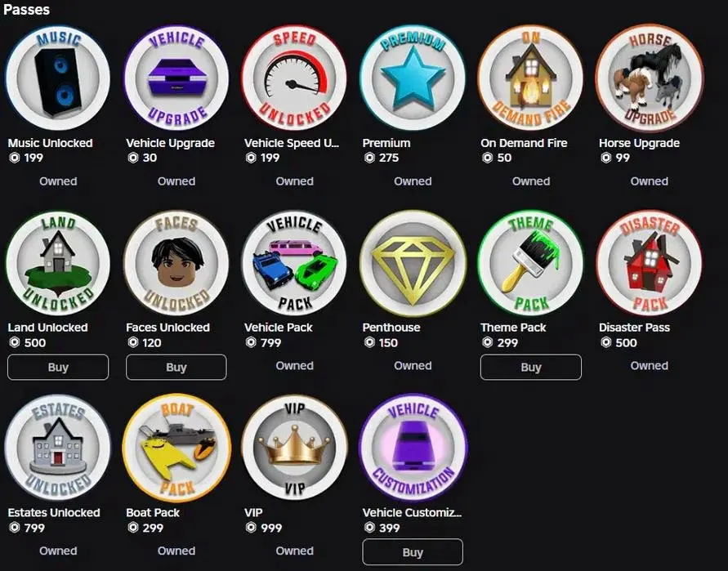Click the Vehicle Upgrade purple car icon
The height and width of the screenshot is (571, 728).
176,78
